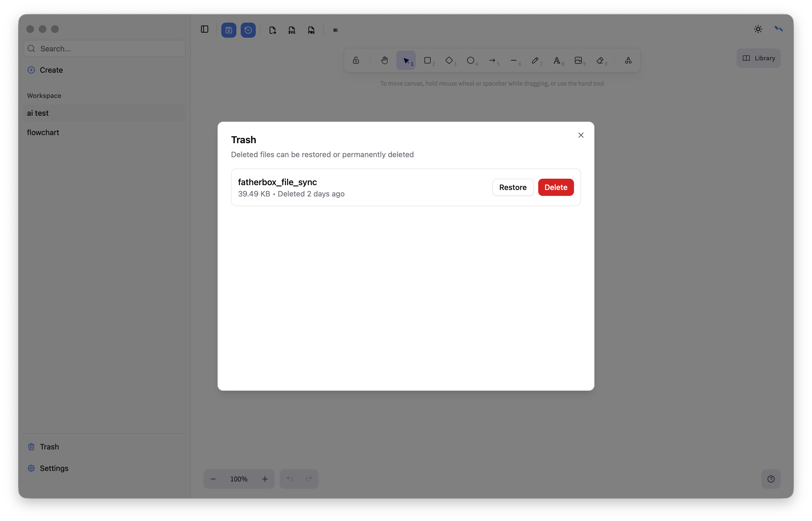
Task: Zoom in with the plus button
Action: tap(265, 479)
